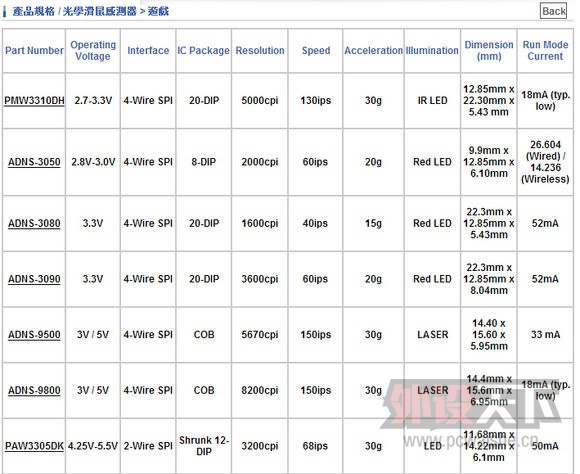Select the 2000cpi resolution cell
Image resolution: width=580 pixels, height=474 pixels.
[x=260, y=162]
